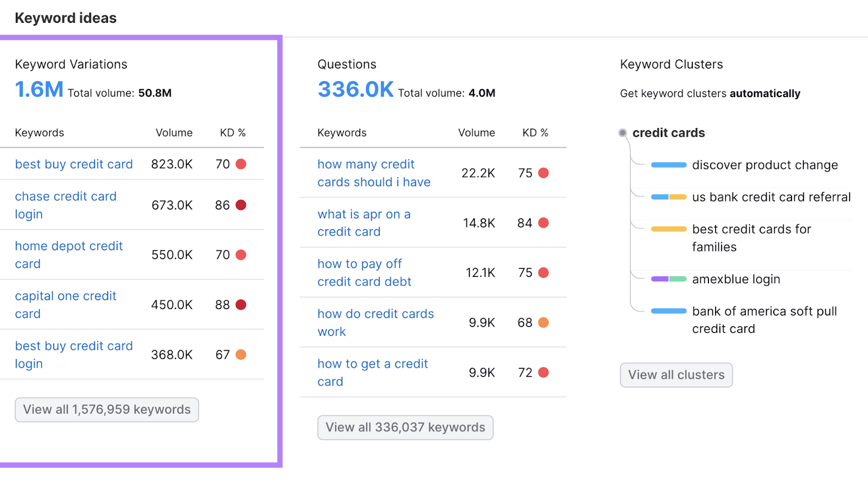Open the "how to get a credit card" keyword

(x=372, y=372)
